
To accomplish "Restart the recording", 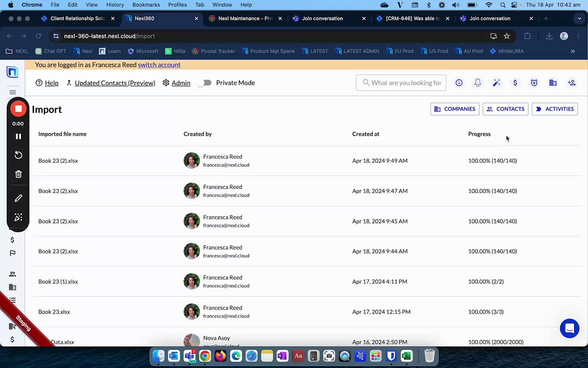I will [x=18, y=155].
